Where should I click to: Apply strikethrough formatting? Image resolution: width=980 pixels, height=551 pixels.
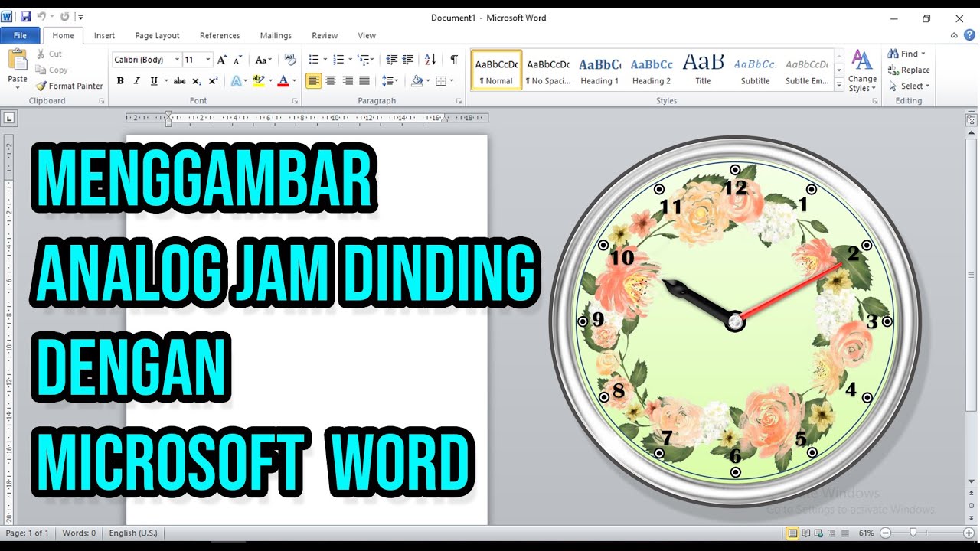click(x=179, y=80)
